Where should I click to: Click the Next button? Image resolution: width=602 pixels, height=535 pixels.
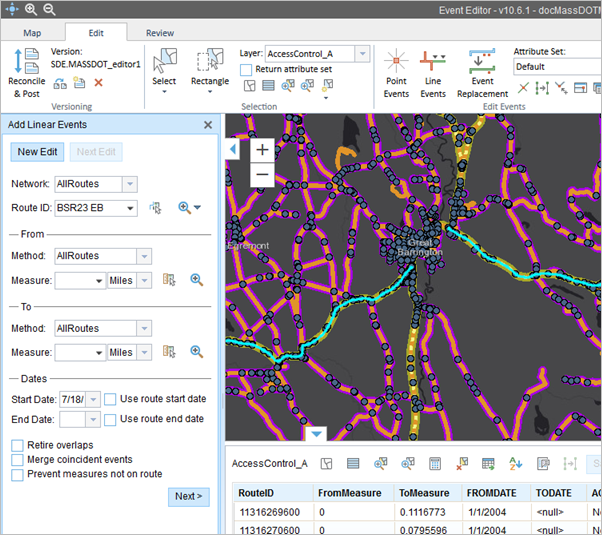coord(188,497)
